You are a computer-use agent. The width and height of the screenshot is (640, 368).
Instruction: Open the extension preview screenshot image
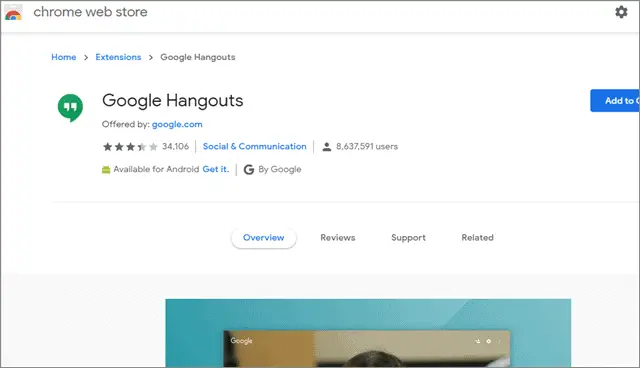(368, 333)
